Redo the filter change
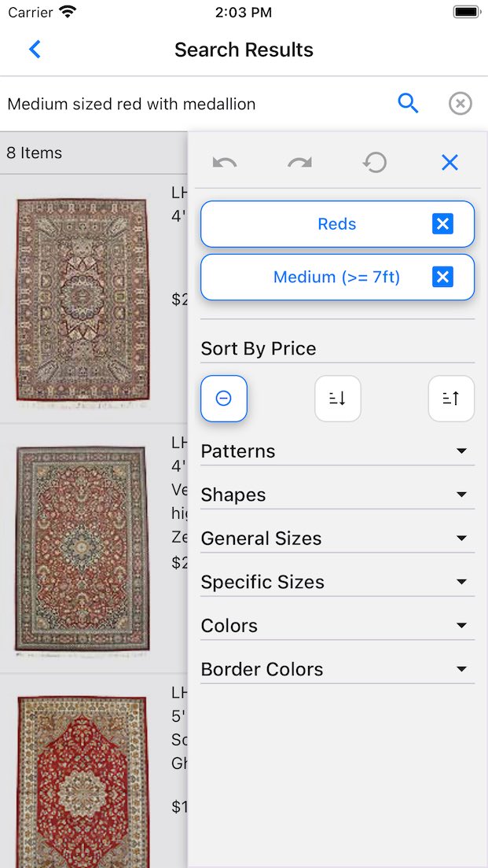This screenshot has width=488, height=868. (299, 163)
